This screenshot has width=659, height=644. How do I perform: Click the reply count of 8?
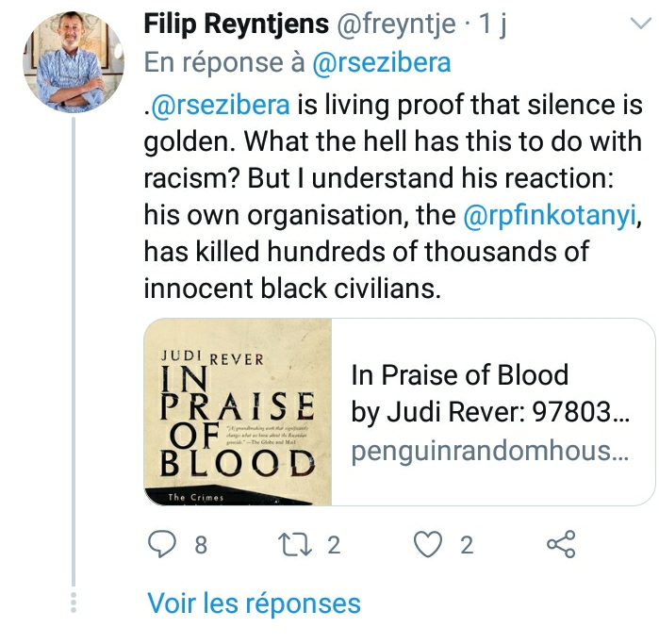point(200,544)
